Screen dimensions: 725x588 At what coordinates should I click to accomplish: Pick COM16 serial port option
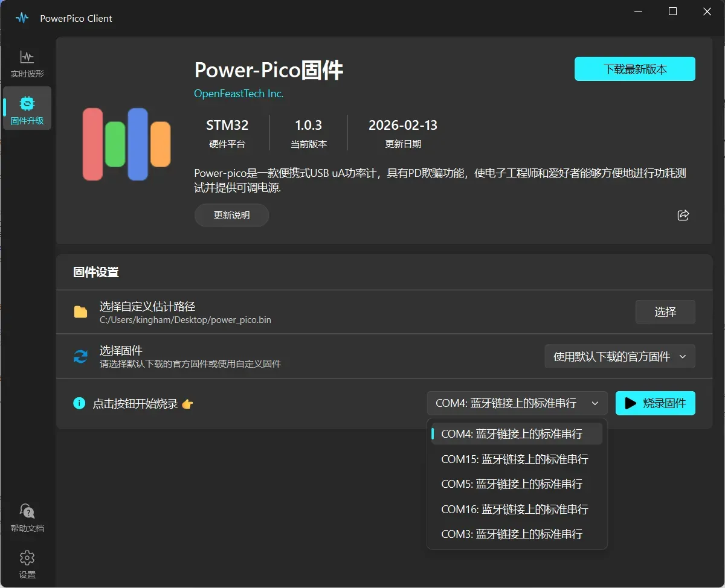pos(515,510)
